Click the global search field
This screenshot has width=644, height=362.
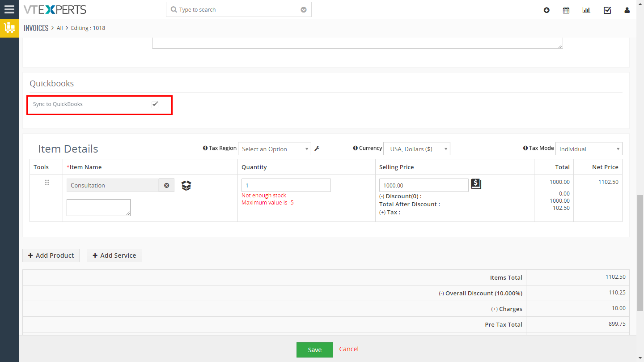tap(239, 9)
